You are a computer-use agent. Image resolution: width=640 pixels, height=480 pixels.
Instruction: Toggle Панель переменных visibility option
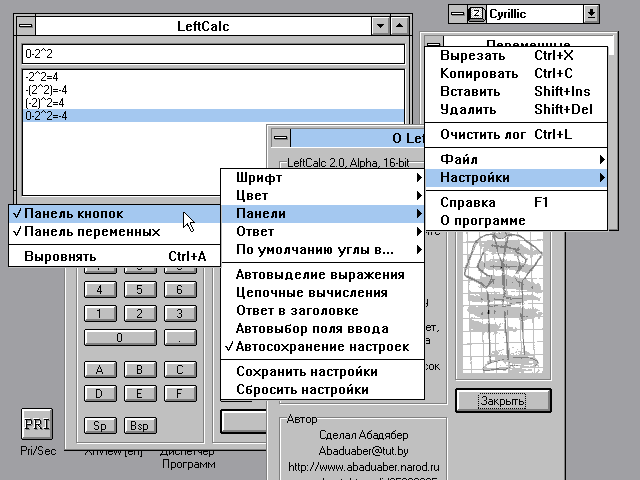point(92,231)
